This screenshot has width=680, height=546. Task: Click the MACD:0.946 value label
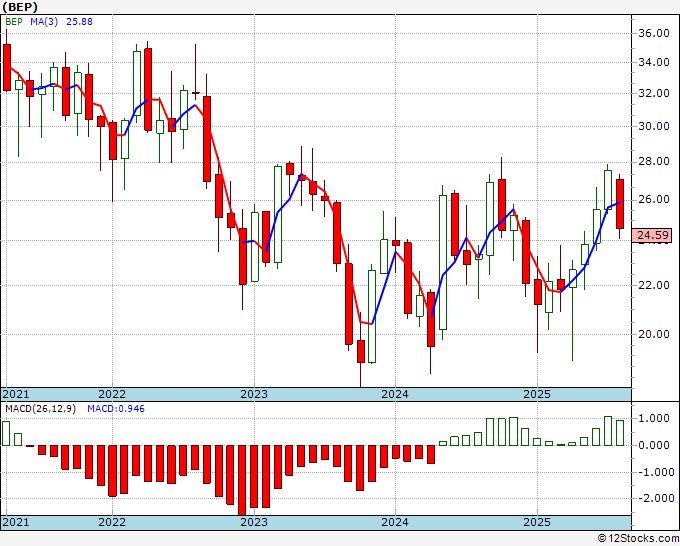pyautogui.click(x=116, y=409)
